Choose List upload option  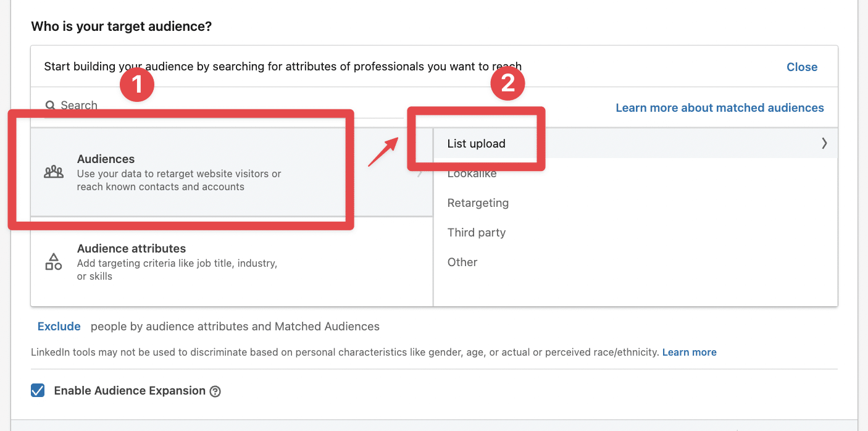[x=636, y=143]
